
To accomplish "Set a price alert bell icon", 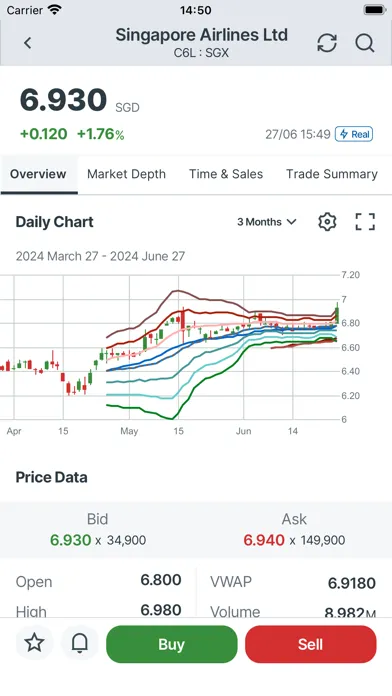I will click(80, 642).
